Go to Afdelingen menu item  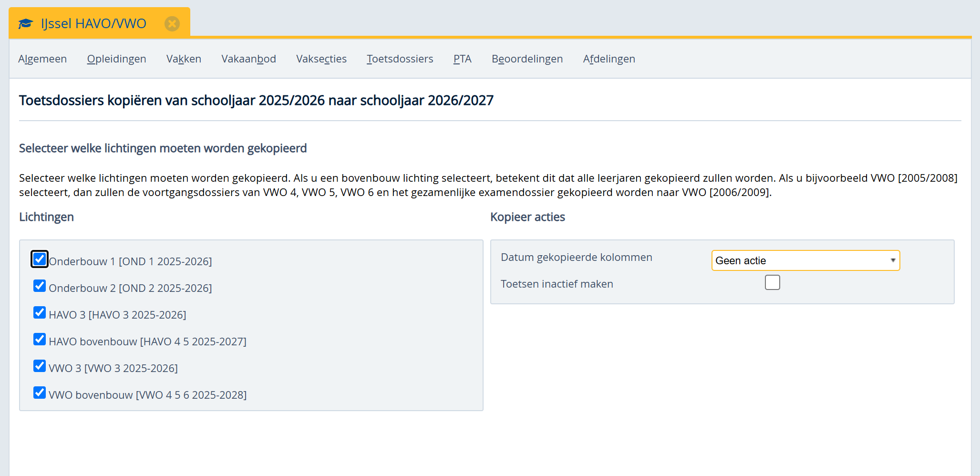click(609, 59)
